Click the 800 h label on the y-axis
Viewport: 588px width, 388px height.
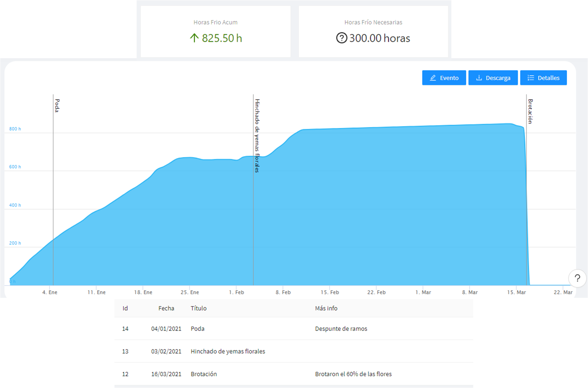click(x=15, y=129)
